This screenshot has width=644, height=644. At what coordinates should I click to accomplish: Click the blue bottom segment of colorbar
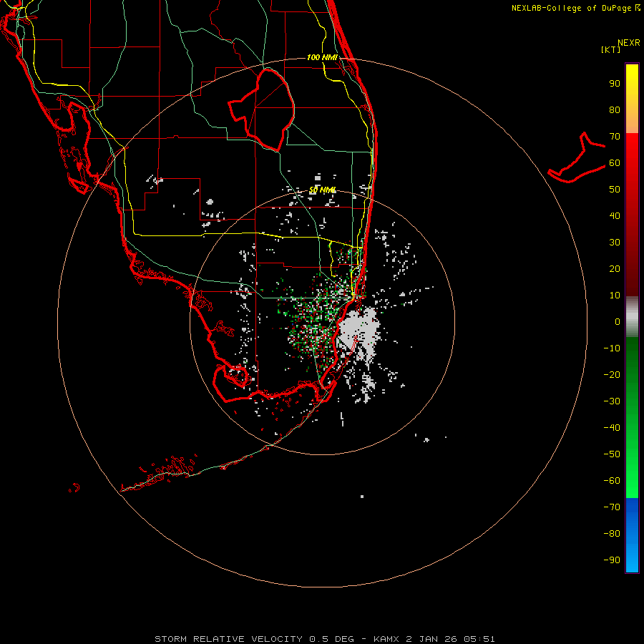click(x=632, y=535)
